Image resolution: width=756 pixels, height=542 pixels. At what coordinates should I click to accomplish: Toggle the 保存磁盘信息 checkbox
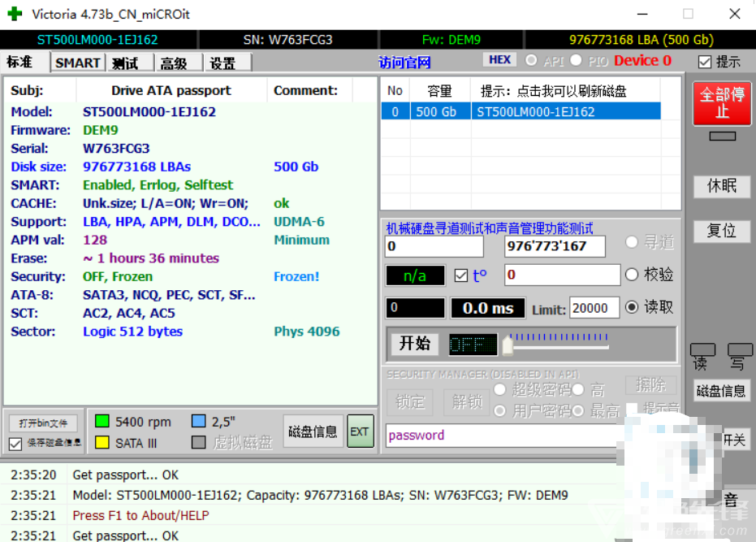pos(15,444)
